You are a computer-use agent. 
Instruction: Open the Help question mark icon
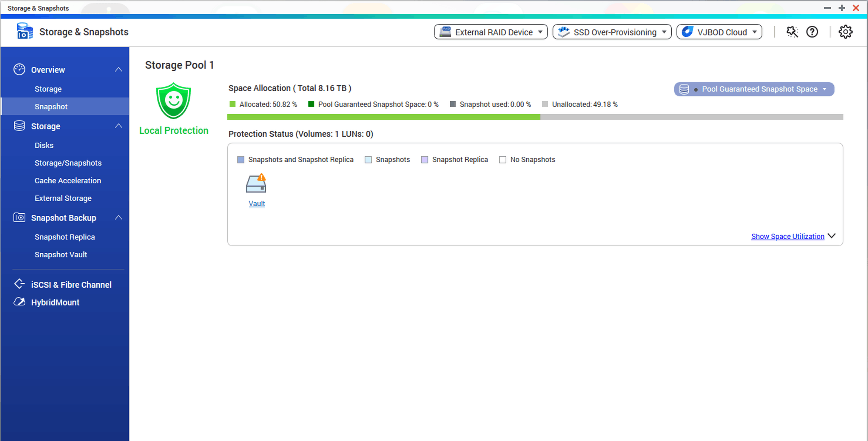(x=812, y=32)
